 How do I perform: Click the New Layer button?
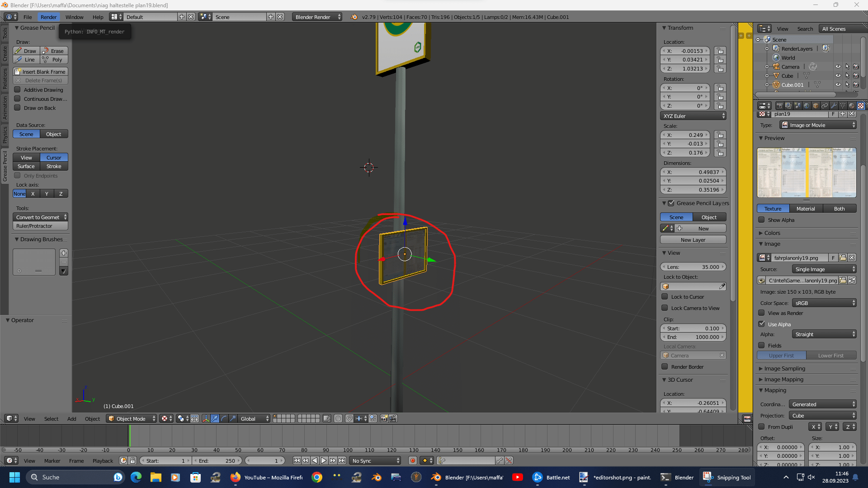(693, 240)
